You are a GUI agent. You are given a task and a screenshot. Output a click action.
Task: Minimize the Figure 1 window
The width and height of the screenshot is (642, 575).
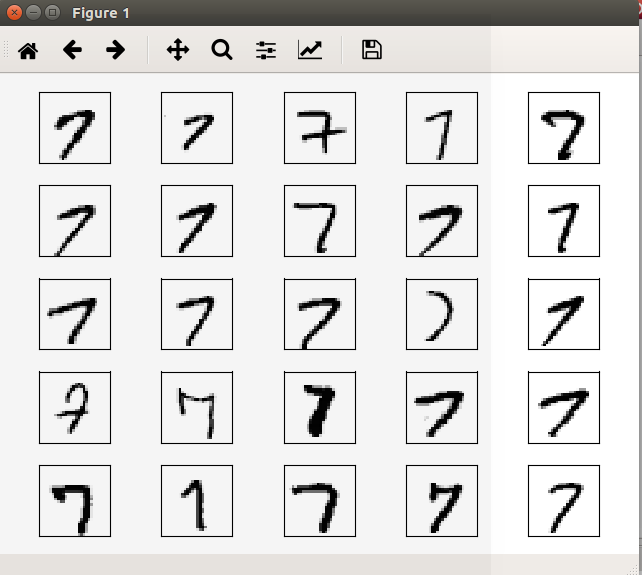pos(34,13)
